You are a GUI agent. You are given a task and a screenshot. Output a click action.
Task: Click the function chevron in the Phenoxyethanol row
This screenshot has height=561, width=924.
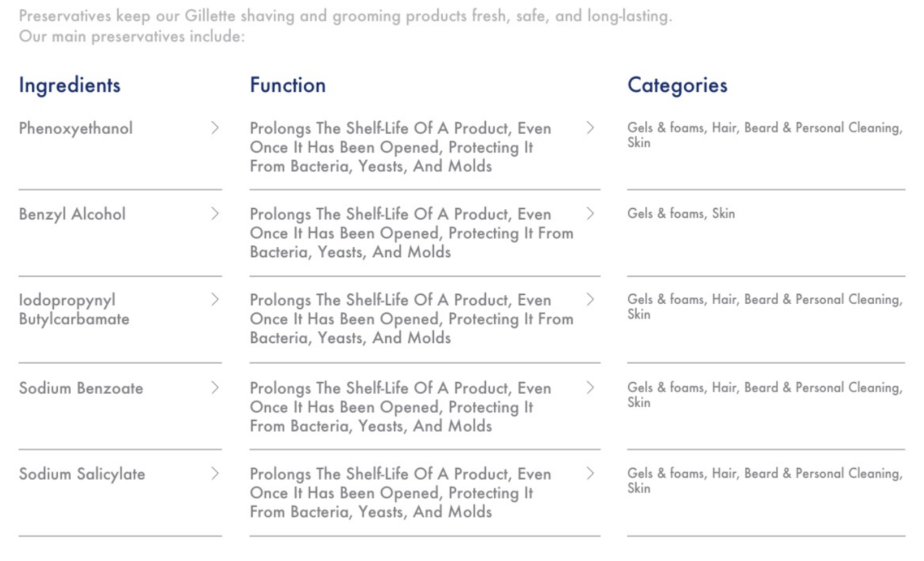[x=590, y=128]
